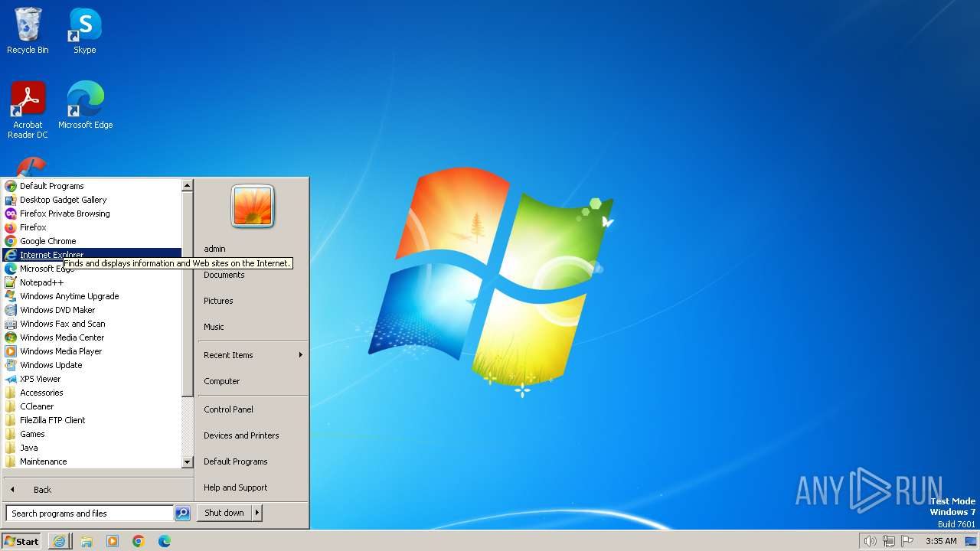This screenshot has height=551, width=980.
Task: Click the Search programs and files box
Action: click(90, 514)
